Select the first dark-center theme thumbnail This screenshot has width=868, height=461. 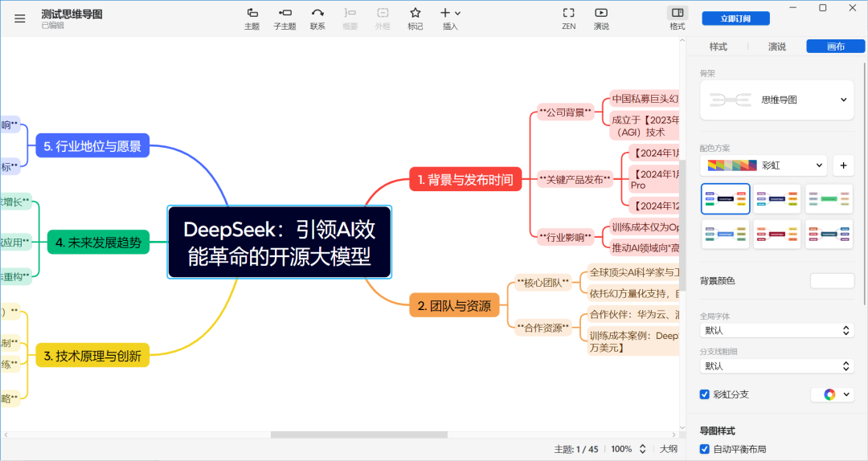click(x=725, y=198)
